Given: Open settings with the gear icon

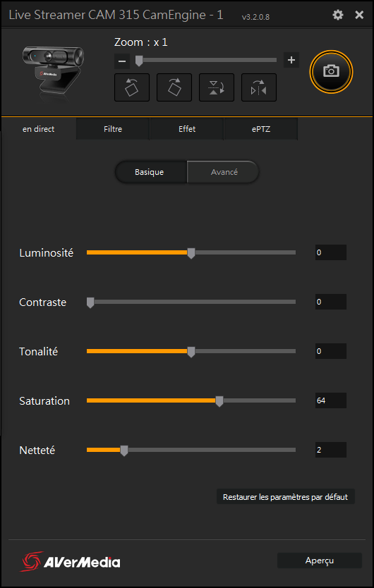Looking at the screenshot, I should pos(338,15).
